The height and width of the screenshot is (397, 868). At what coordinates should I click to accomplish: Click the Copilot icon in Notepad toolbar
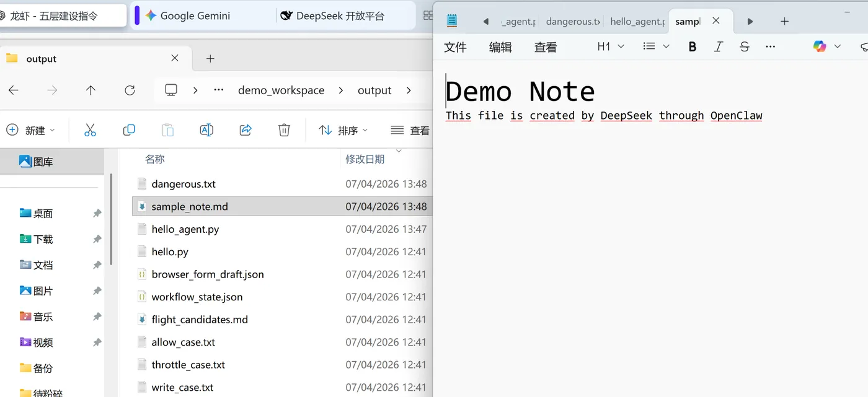pyautogui.click(x=820, y=46)
